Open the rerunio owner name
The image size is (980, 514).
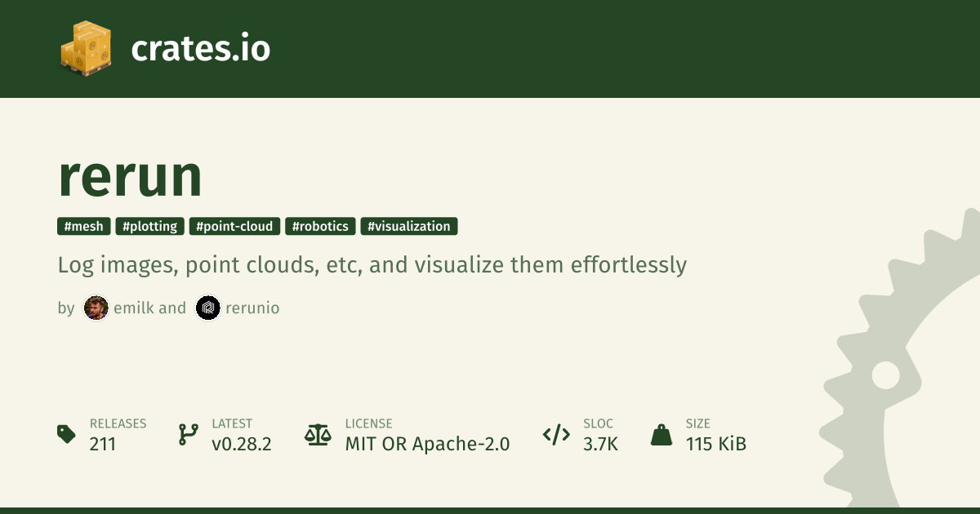pyautogui.click(x=252, y=308)
